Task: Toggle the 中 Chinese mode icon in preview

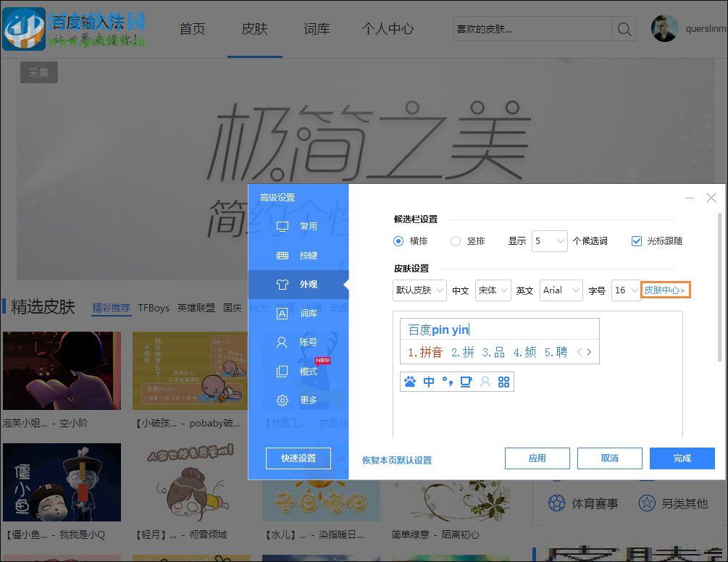Action: click(x=428, y=382)
